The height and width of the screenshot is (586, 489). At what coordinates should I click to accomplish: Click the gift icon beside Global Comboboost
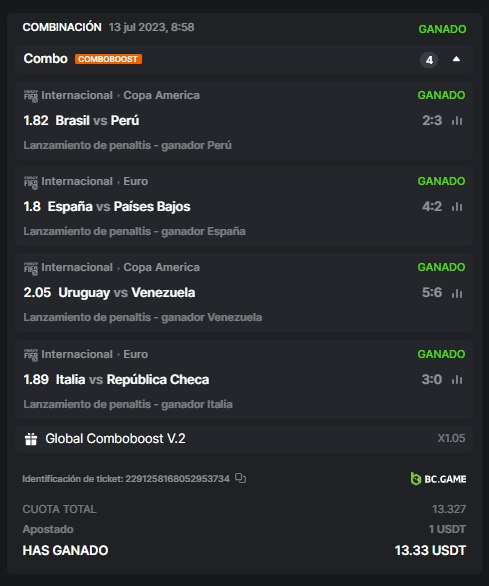[31, 439]
